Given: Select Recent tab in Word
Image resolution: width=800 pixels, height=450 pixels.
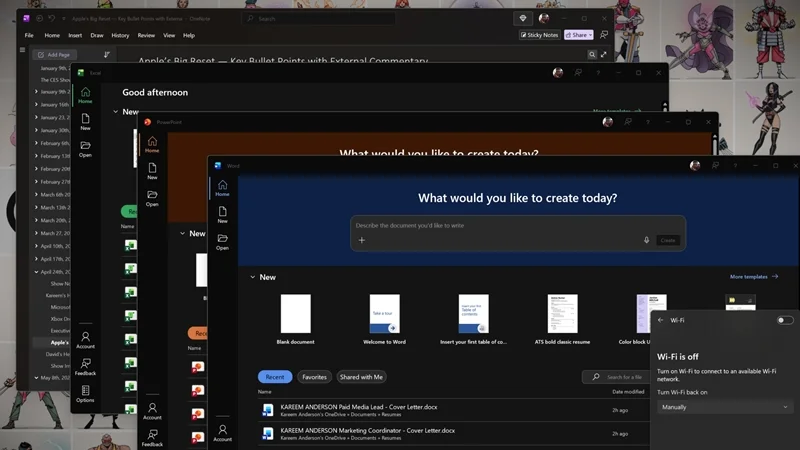Looking at the screenshot, I should [x=275, y=377].
